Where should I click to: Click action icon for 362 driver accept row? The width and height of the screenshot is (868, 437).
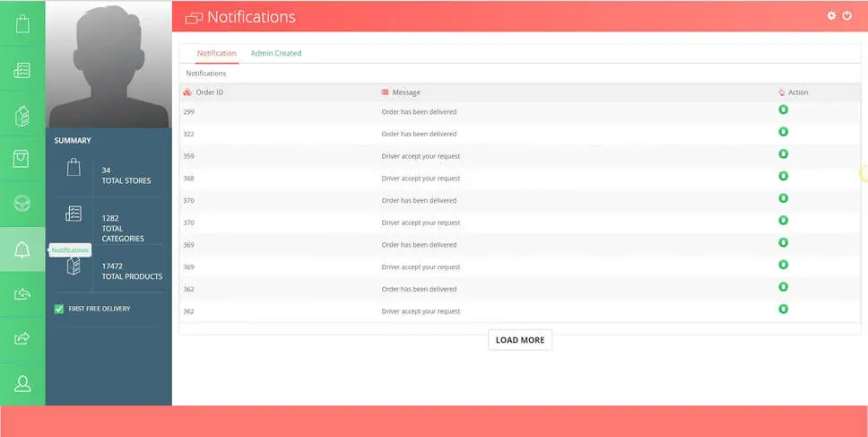(x=784, y=309)
